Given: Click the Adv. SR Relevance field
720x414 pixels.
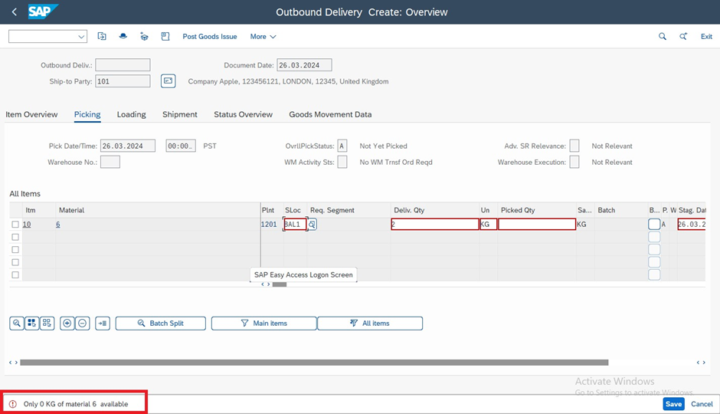Looking at the screenshot, I should (574, 146).
